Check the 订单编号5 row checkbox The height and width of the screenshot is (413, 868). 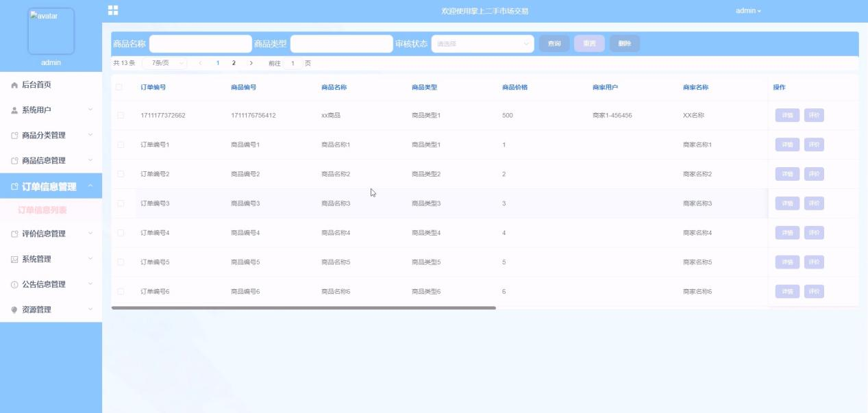pyautogui.click(x=121, y=263)
